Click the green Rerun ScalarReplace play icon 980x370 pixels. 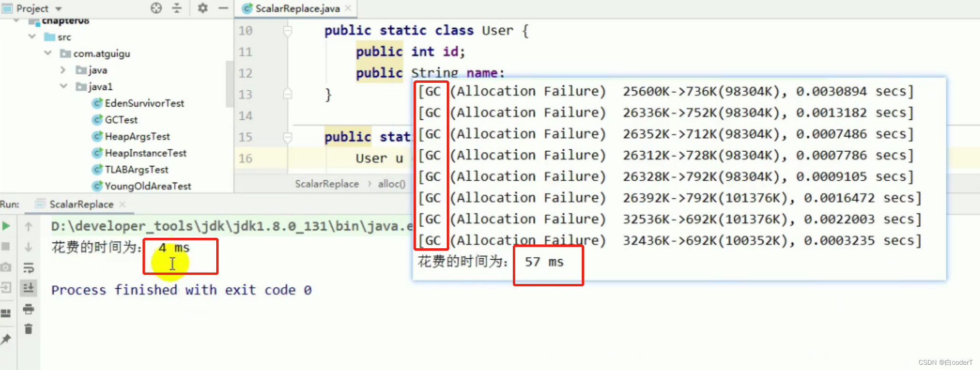pyautogui.click(x=6, y=226)
